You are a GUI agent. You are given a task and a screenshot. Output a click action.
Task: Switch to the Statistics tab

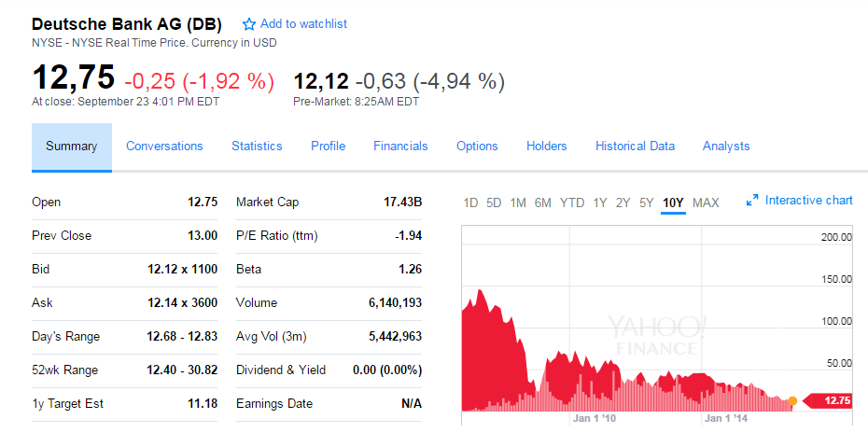(x=257, y=146)
